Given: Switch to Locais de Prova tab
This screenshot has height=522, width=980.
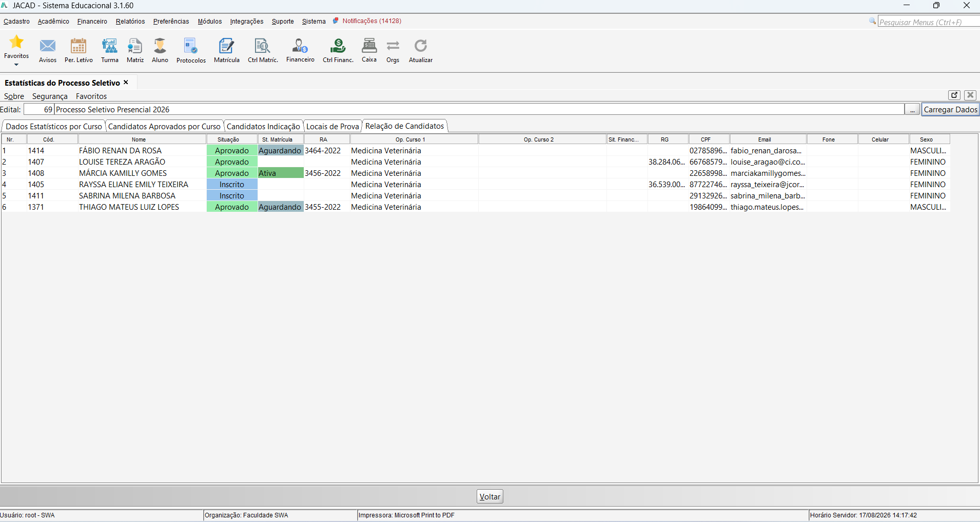Looking at the screenshot, I should click(x=332, y=127).
